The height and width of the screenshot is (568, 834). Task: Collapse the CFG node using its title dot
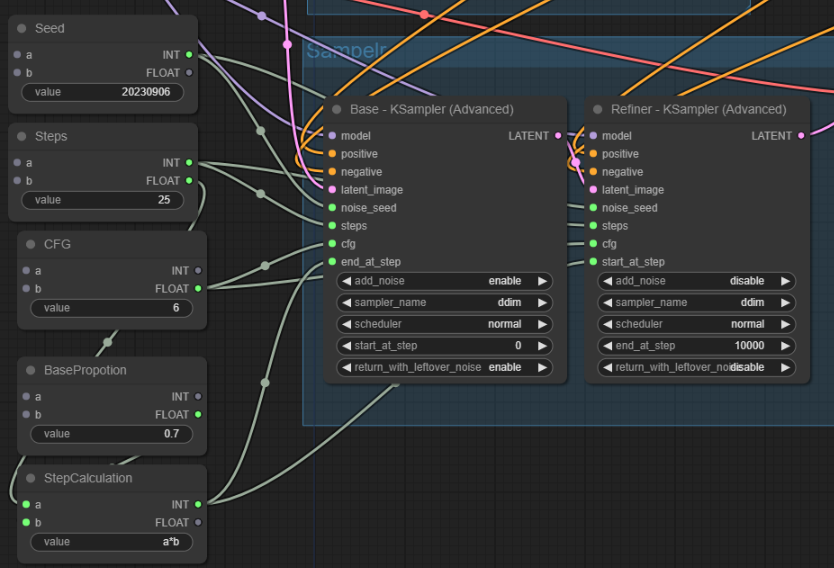pyautogui.click(x=31, y=244)
